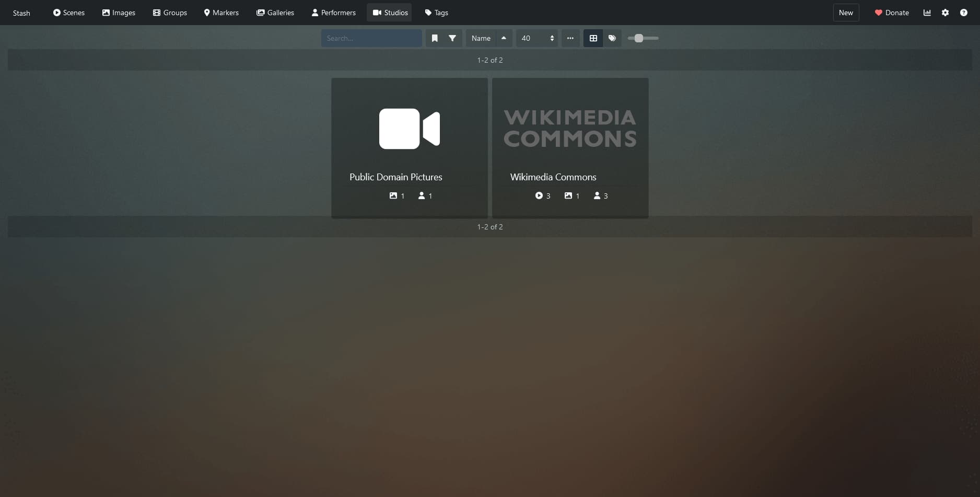Open Wikimedia Commons studio logo thumbnail

tap(570, 129)
